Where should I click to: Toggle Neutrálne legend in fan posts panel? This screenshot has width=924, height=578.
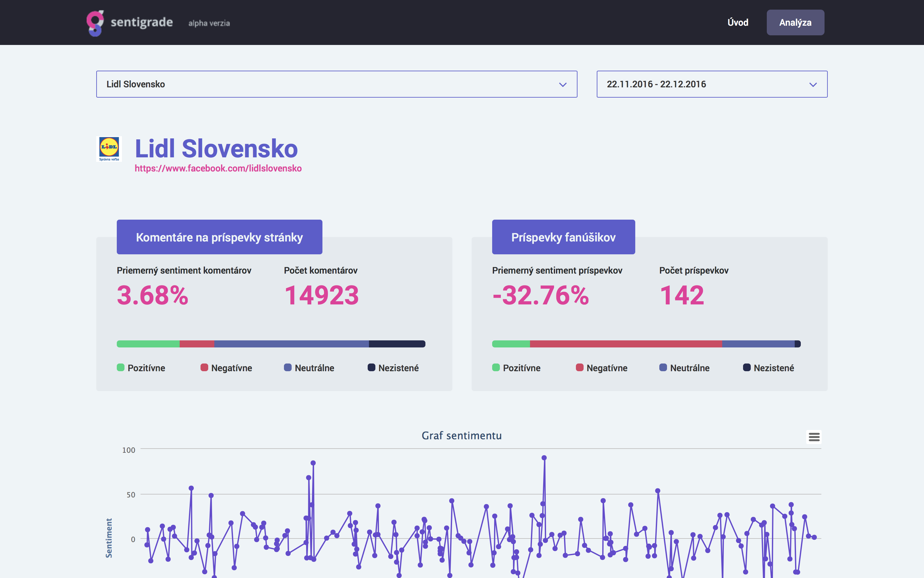point(684,368)
